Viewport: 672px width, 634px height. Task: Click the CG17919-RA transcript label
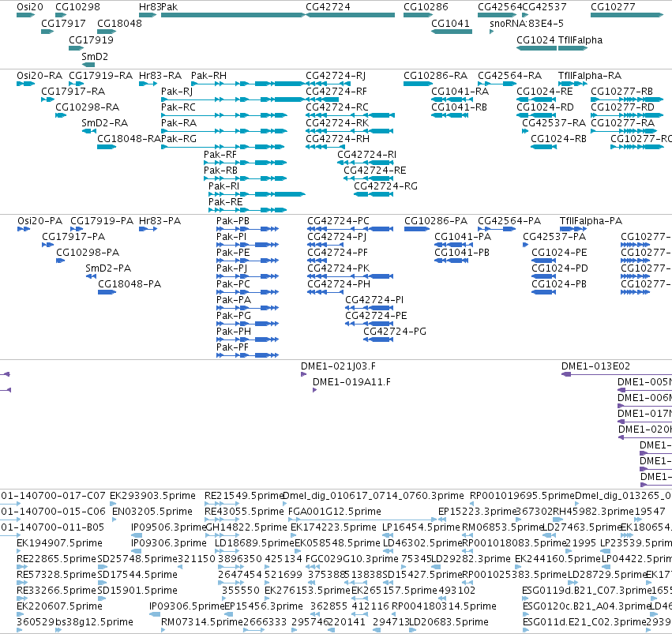pos(101,75)
